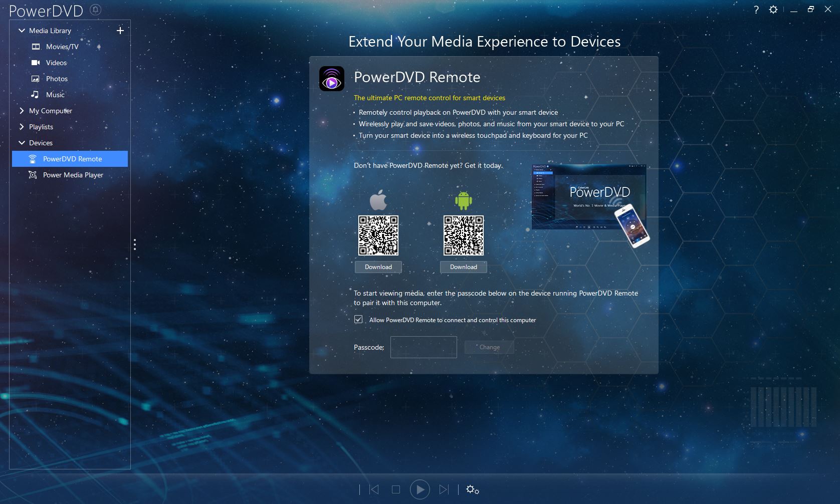The width and height of the screenshot is (840, 504).
Task: Download the iOS PowerDVD Remote app
Action: 378,267
